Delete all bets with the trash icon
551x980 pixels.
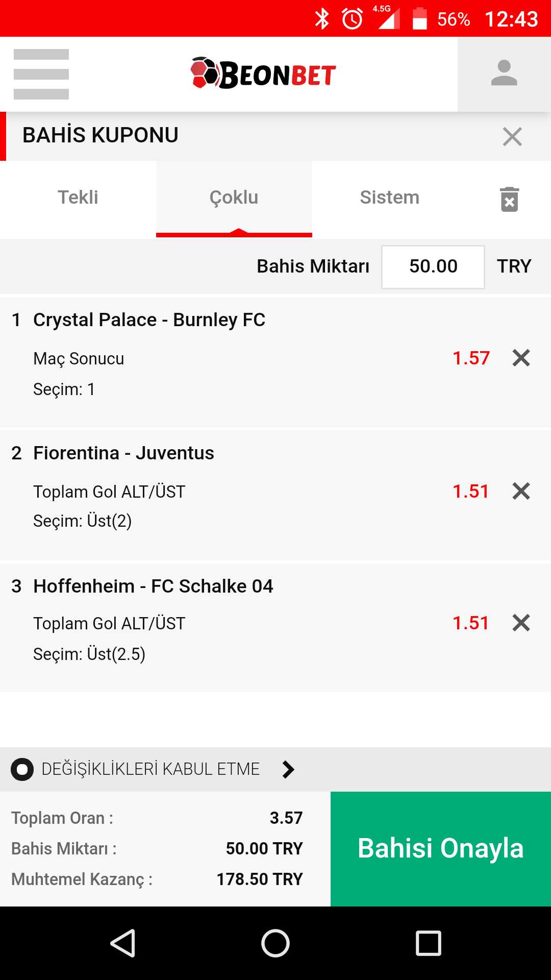coord(509,199)
